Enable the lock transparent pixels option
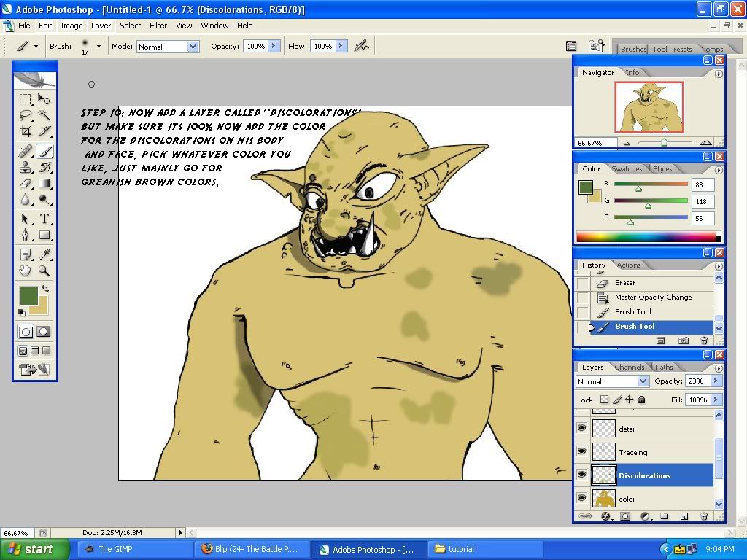The width and height of the screenshot is (747, 560). (x=604, y=400)
